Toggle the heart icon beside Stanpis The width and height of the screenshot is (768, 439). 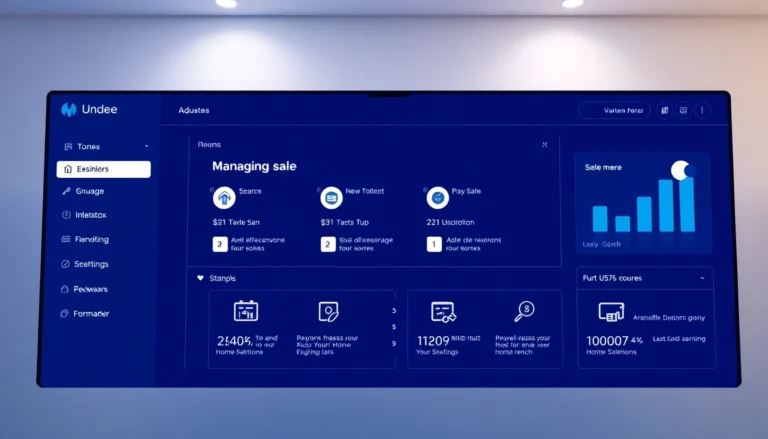(200, 278)
